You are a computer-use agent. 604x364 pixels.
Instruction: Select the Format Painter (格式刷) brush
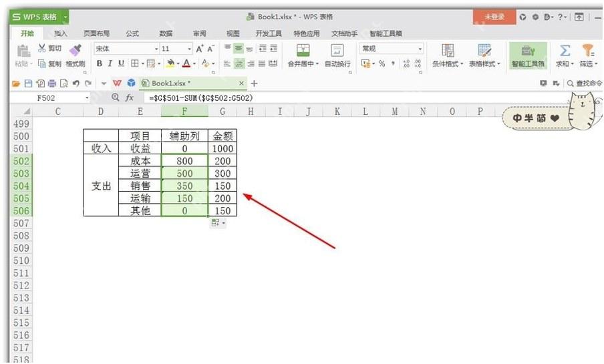pyautogui.click(x=75, y=49)
